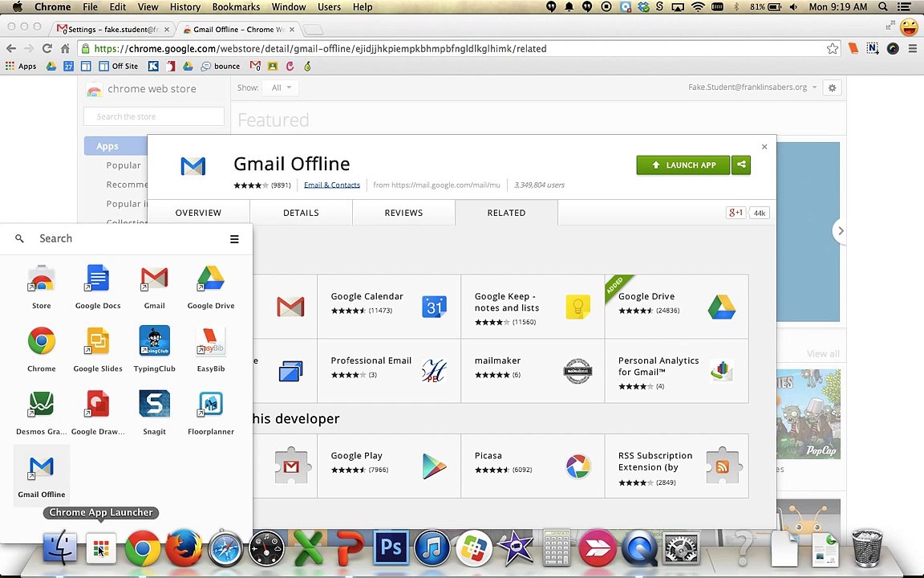Click the Chrome address bar URL
The image size is (924, 578).
click(x=321, y=49)
